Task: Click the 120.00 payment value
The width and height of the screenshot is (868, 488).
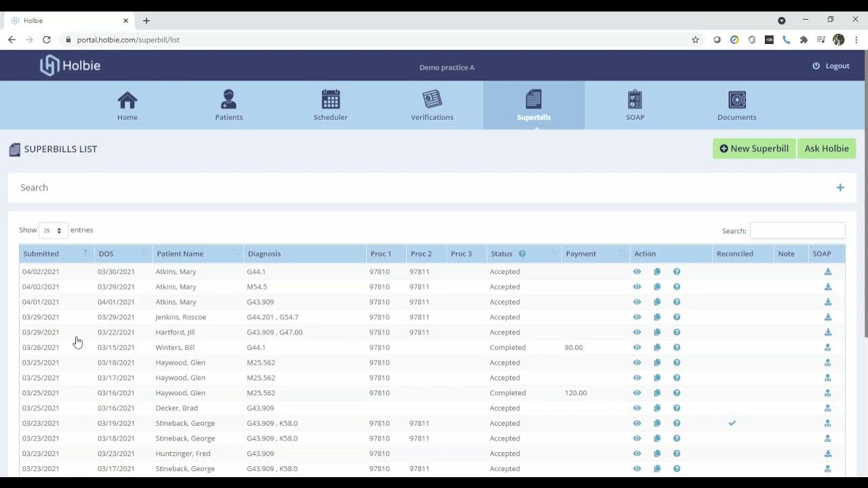Action: [x=576, y=393]
